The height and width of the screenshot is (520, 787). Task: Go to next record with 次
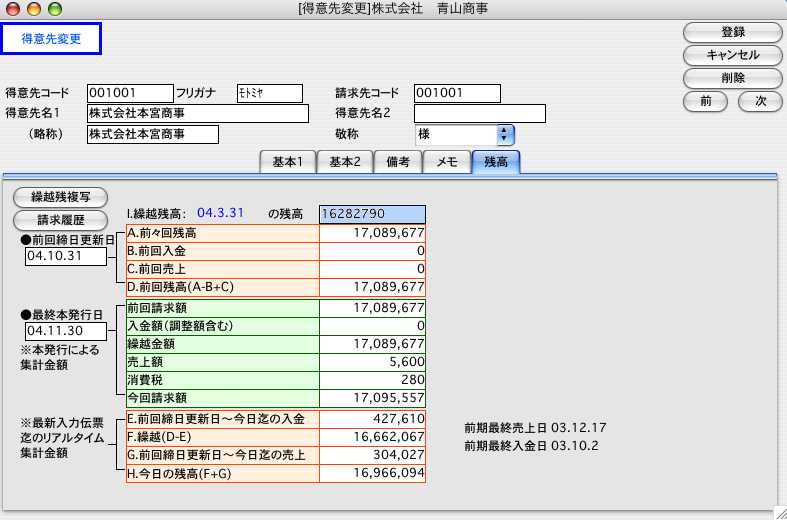tap(760, 101)
